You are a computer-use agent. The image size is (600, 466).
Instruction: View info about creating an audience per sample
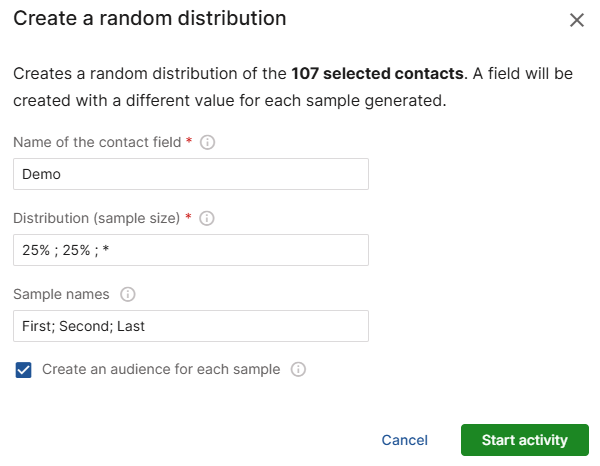(298, 369)
